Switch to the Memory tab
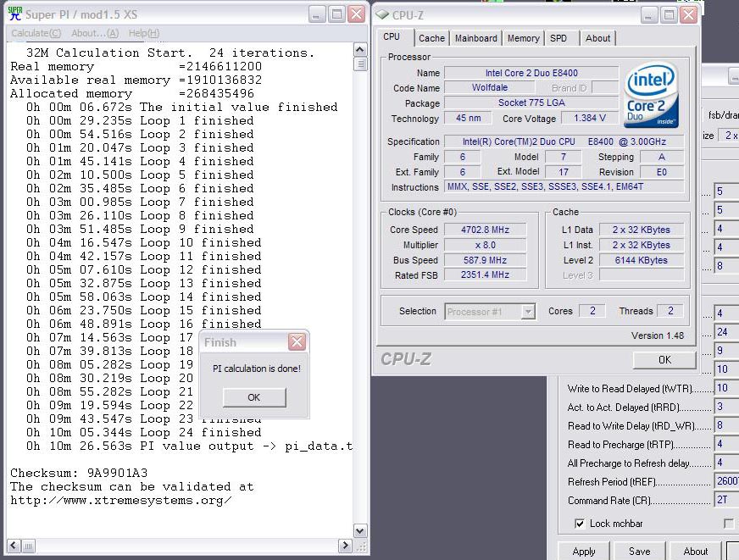The width and height of the screenshot is (739, 560). click(524, 38)
